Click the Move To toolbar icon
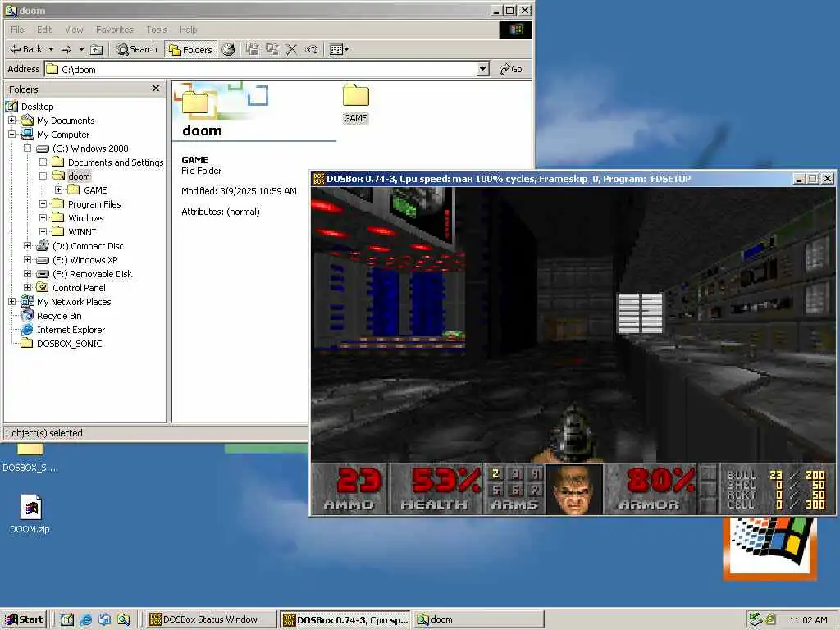Screen dimensions: 840x630 252,49
